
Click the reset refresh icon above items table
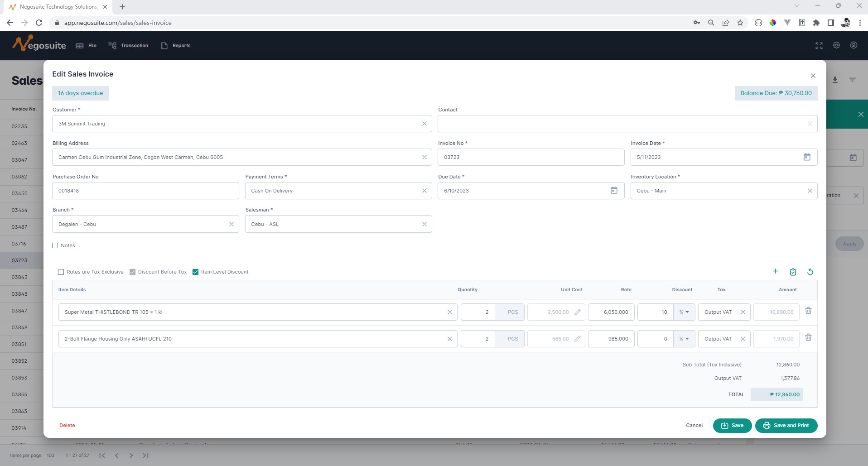pyautogui.click(x=810, y=272)
